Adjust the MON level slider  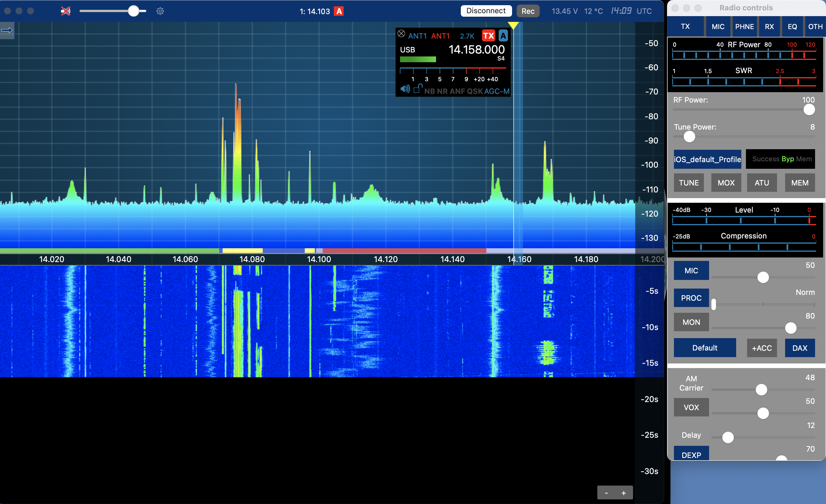(763, 328)
